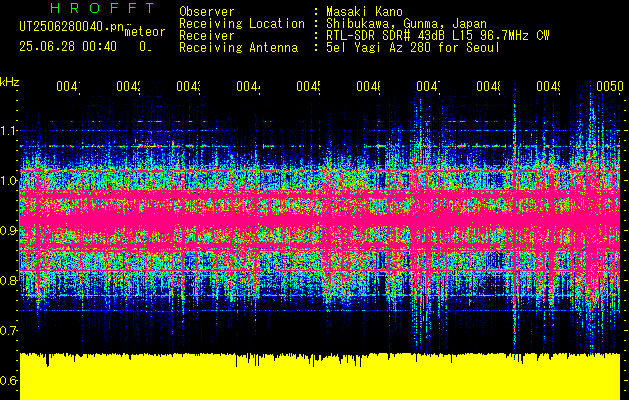Click the 0042 time marker
Screen dimensions: 629x400
point(128,86)
